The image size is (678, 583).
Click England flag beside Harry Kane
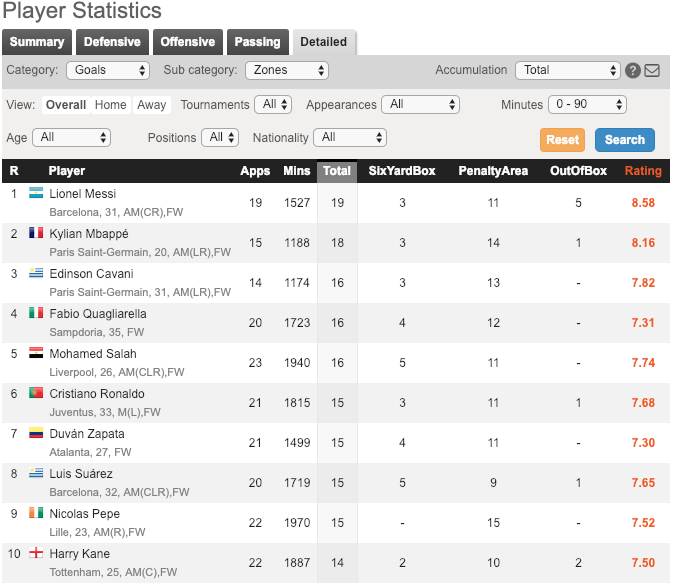(37, 554)
